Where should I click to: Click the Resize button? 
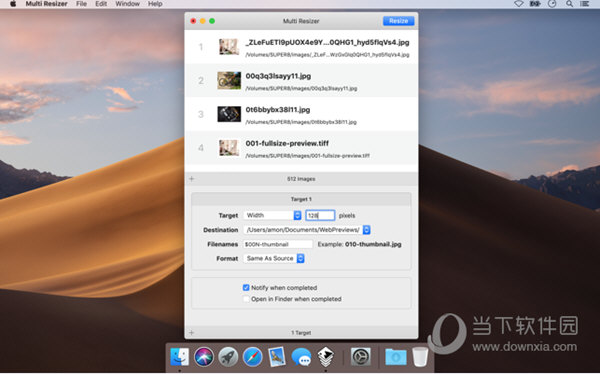coord(398,21)
